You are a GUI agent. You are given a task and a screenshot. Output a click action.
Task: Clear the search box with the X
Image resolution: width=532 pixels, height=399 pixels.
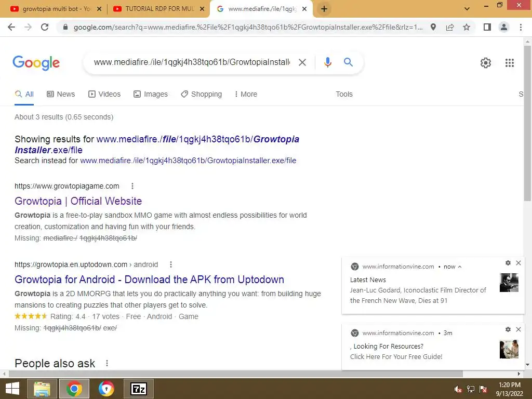[302, 62]
